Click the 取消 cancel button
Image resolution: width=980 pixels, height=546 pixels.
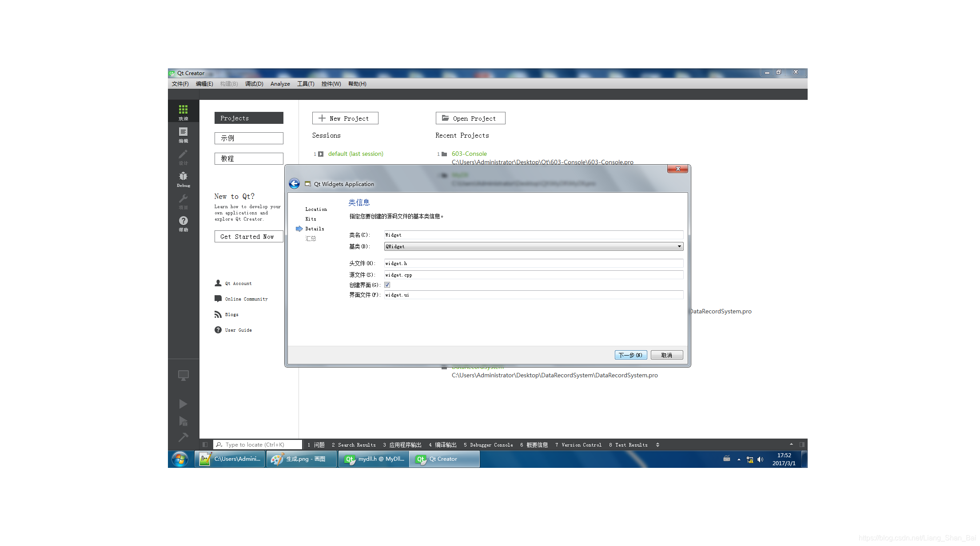(x=667, y=355)
